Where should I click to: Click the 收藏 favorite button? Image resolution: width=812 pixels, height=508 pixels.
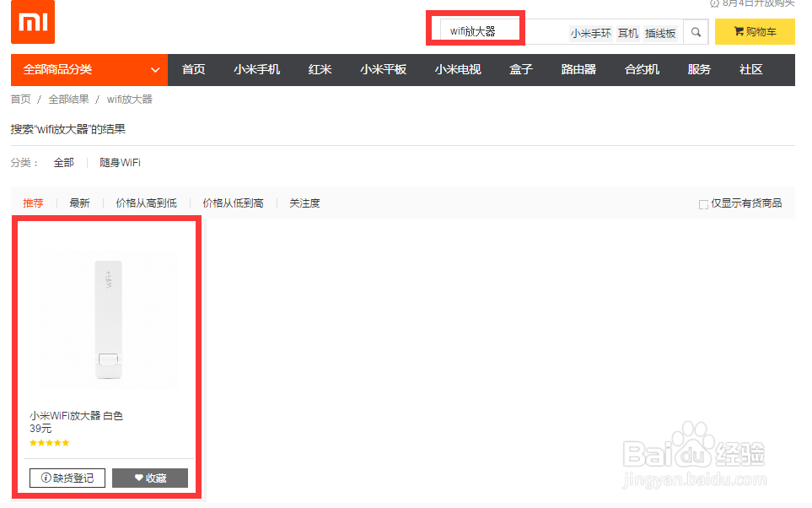(x=150, y=478)
